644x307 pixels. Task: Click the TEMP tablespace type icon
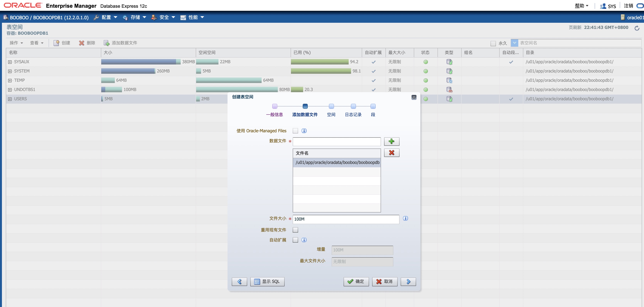[449, 80]
